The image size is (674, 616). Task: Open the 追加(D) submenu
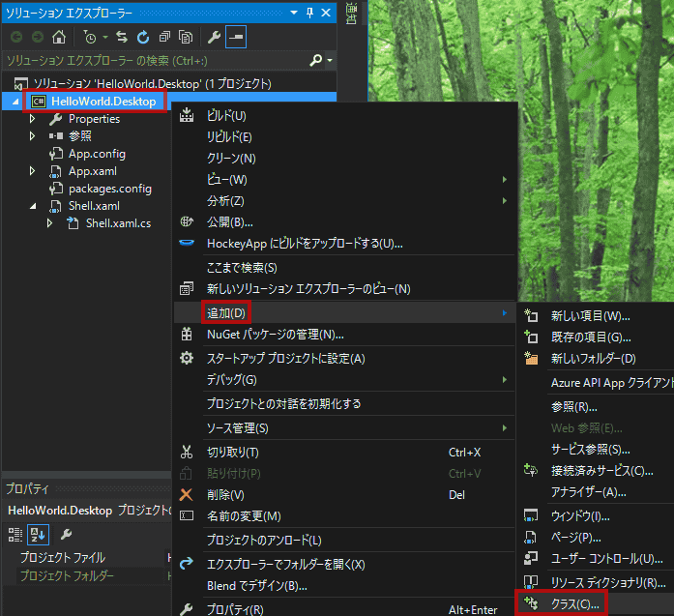[344, 312]
